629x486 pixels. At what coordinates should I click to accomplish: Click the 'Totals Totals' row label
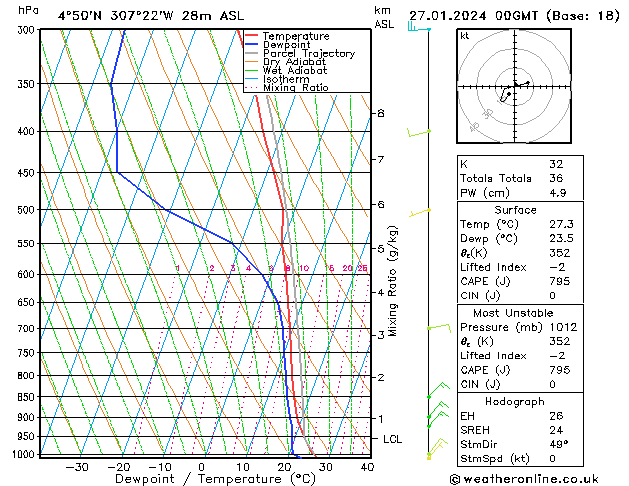pos(496,178)
